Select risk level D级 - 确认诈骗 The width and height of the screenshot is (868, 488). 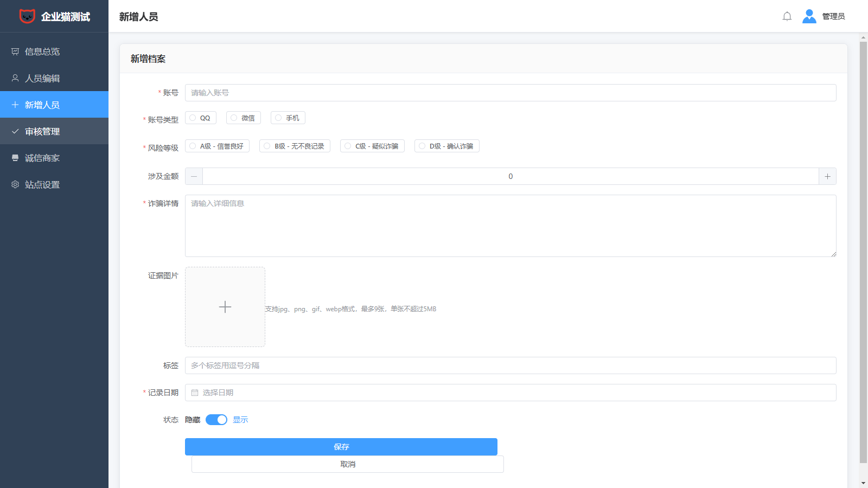point(422,146)
